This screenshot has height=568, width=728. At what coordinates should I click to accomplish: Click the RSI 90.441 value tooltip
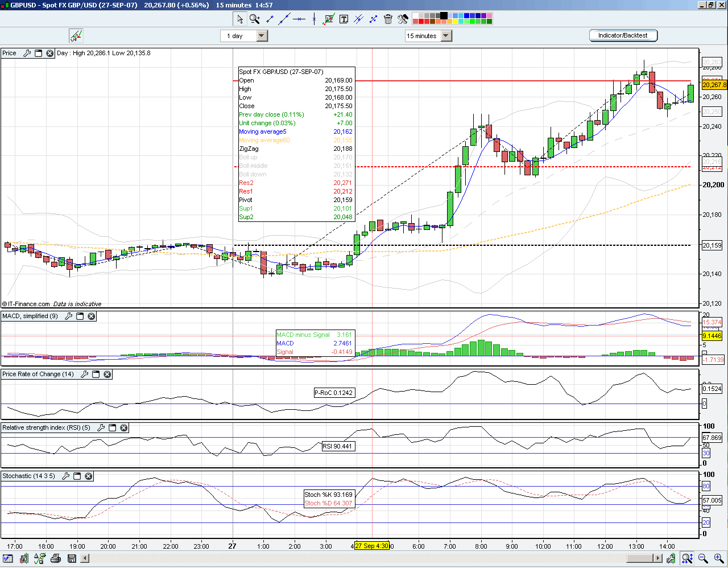[x=338, y=446]
